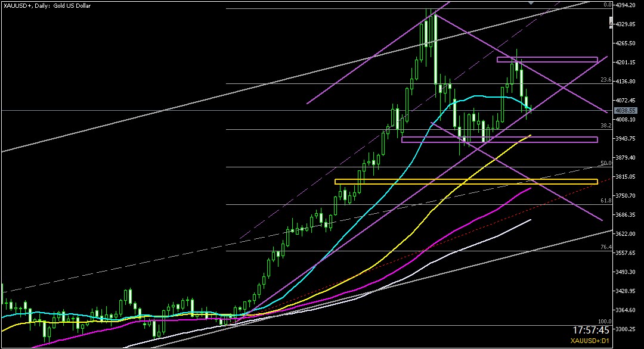Click the 23.6 Fibonacci level label

coord(605,80)
